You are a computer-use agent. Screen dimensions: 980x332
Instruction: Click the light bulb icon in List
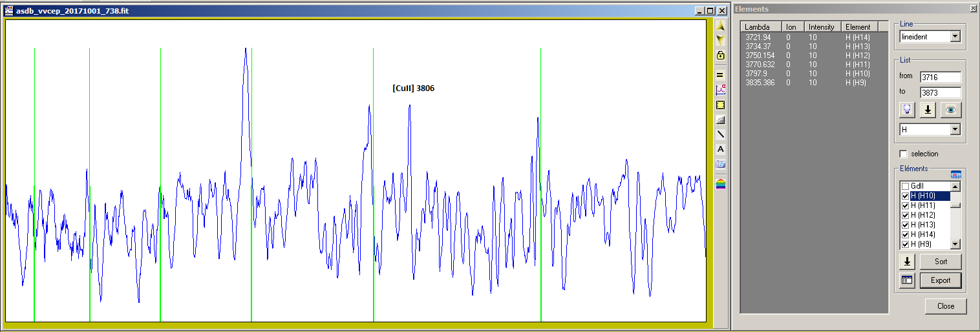908,110
